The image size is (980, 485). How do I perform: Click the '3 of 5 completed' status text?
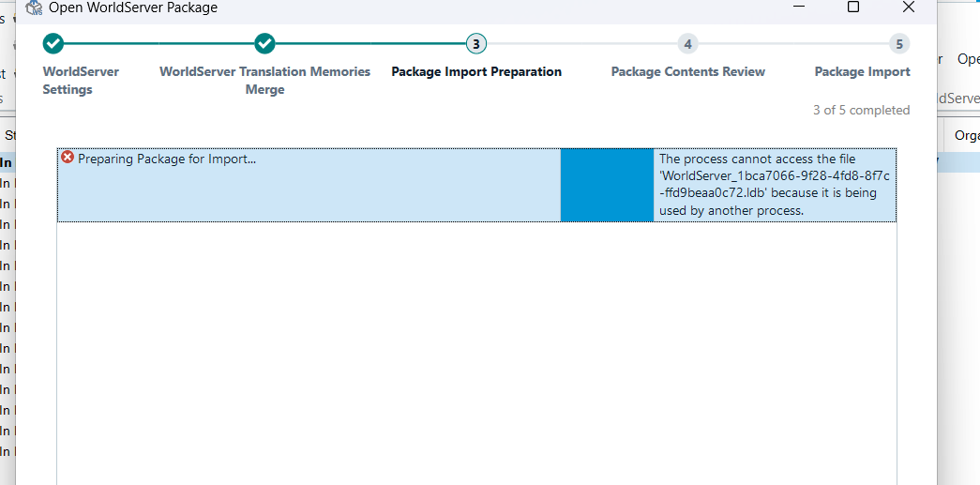tap(861, 110)
